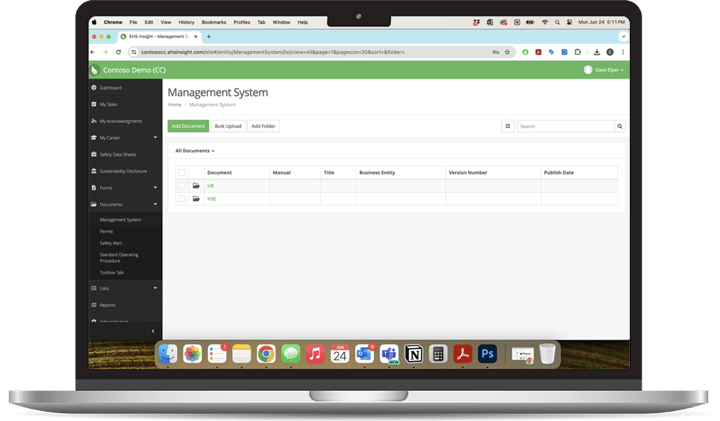The width and height of the screenshot is (720, 421).
Task: Click Add Document button
Action: pos(188,126)
